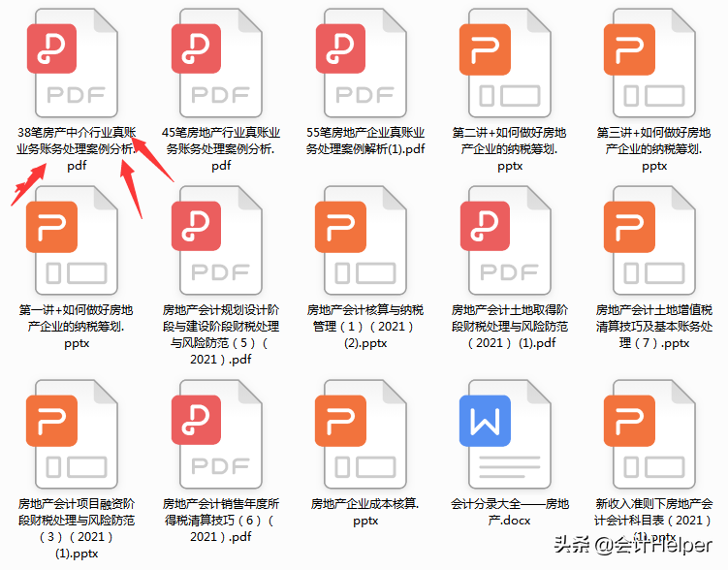Open 房地产会计土地取得阶段 PDF icon
Viewport: 728px width, 570px height.
pos(506,240)
